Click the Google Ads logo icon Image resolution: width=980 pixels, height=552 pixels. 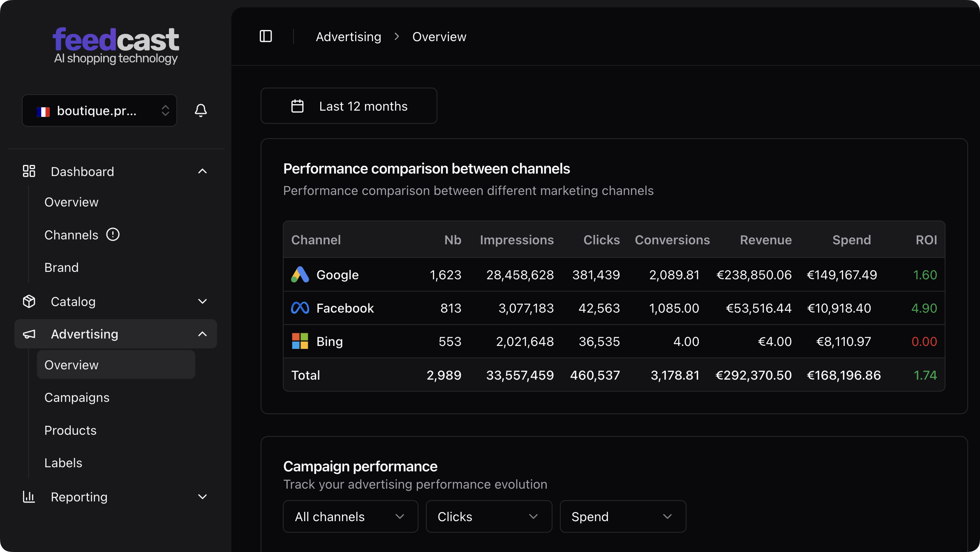coord(300,274)
